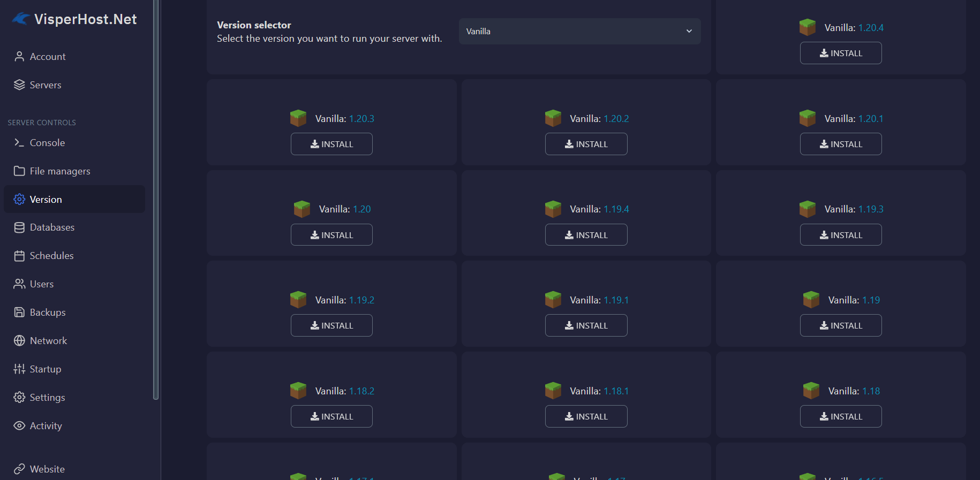Open the Vanilla version selector dropdown
Image resolution: width=980 pixels, height=480 pixels.
coord(579,32)
